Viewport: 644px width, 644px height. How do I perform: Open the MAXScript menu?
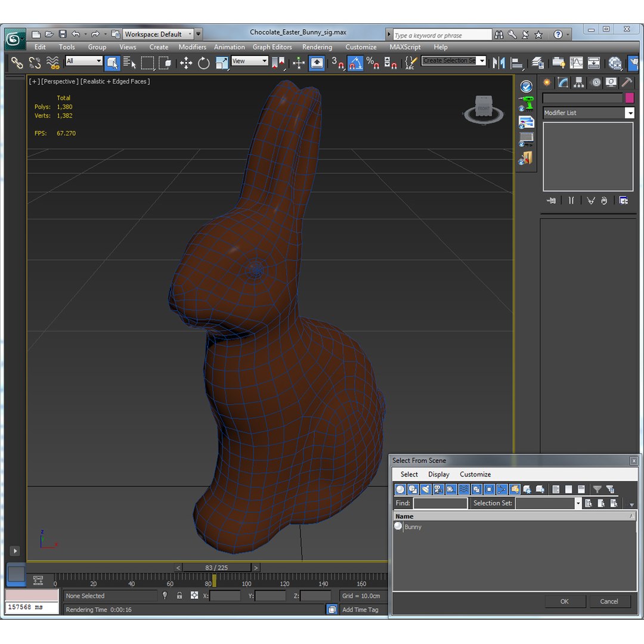coord(405,47)
